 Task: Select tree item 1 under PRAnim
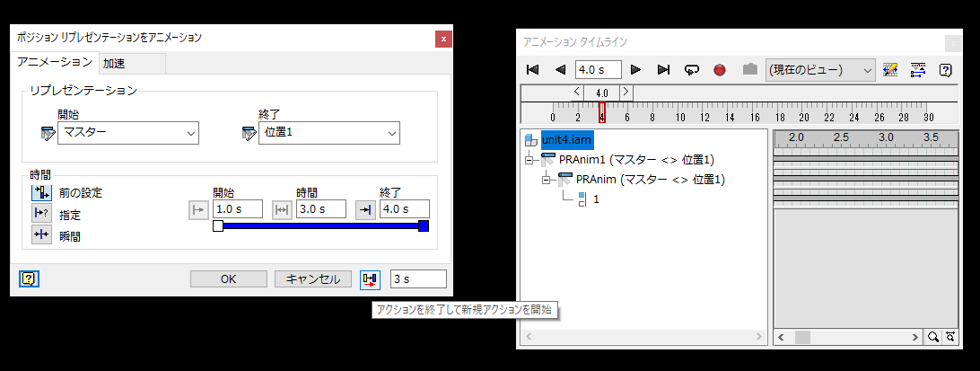[x=596, y=199]
